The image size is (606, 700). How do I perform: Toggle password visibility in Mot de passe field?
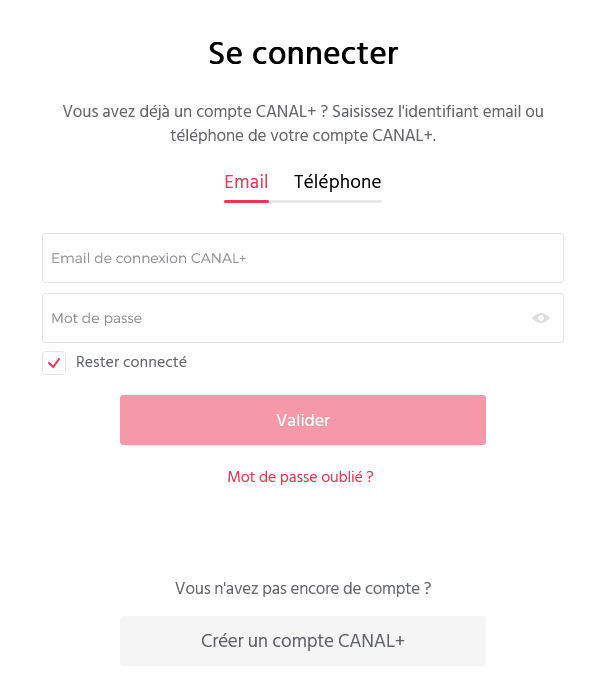click(x=541, y=318)
